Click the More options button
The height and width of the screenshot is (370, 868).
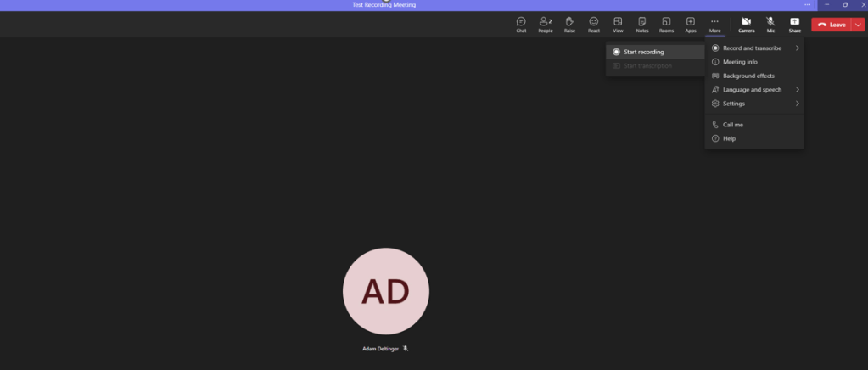[714, 25]
